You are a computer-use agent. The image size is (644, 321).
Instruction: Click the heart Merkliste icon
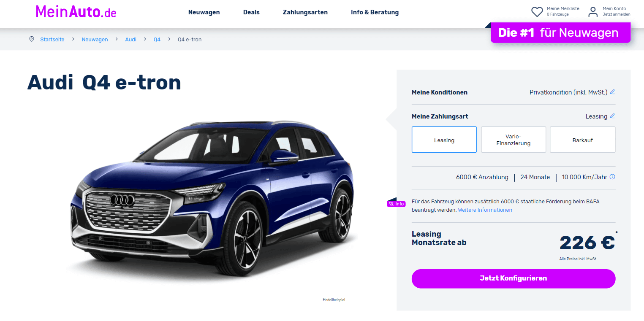537,12
